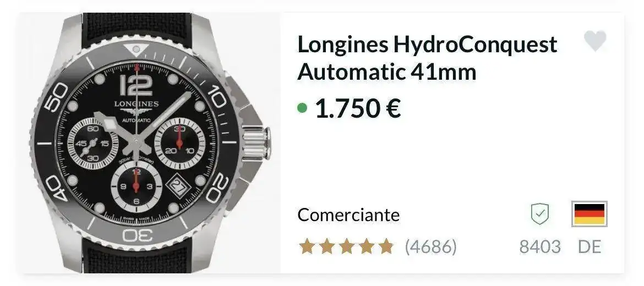Click the Comerciante seller label
This screenshot has width=644, height=286.
coord(348,215)
